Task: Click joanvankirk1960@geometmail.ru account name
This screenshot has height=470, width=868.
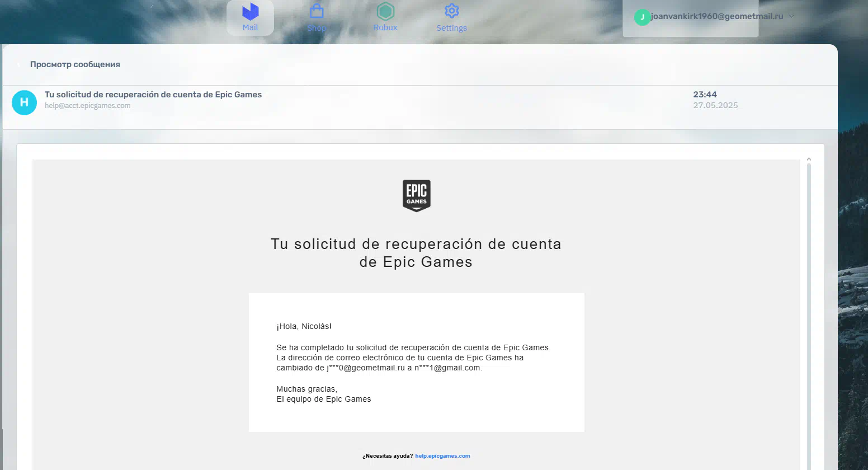Action: coord(717,16)
